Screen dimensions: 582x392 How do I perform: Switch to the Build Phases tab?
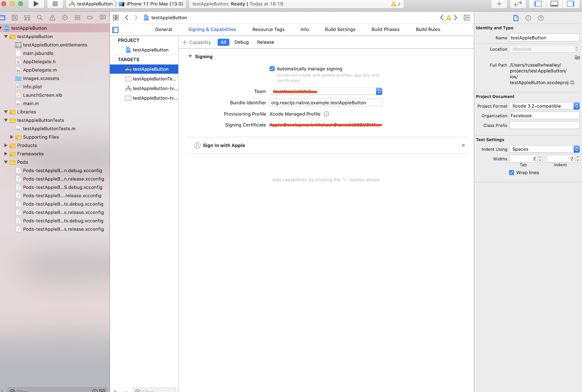tap(386, 30)
